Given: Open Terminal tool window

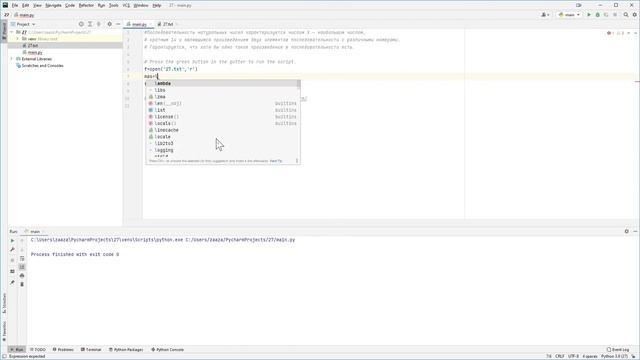Looking at the screenshot, I should coord(91,349).
